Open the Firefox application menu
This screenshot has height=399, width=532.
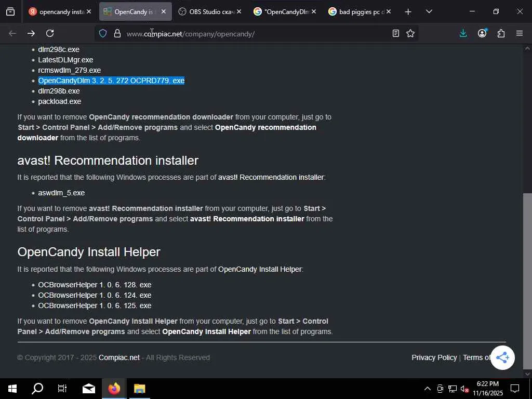click(x=520, y=33)
